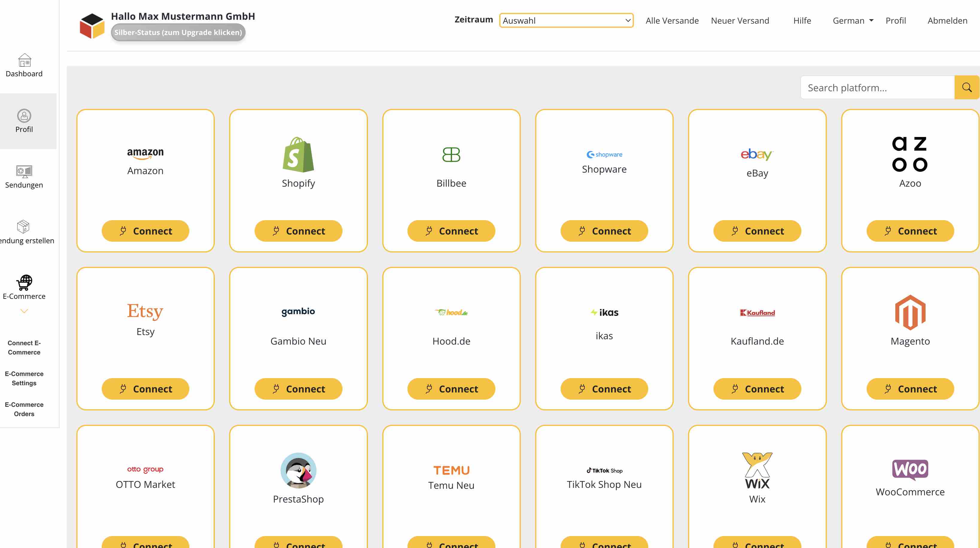980x548 pixels.
Task: Focus the Search platform input field
Action: tap(877, 87)
